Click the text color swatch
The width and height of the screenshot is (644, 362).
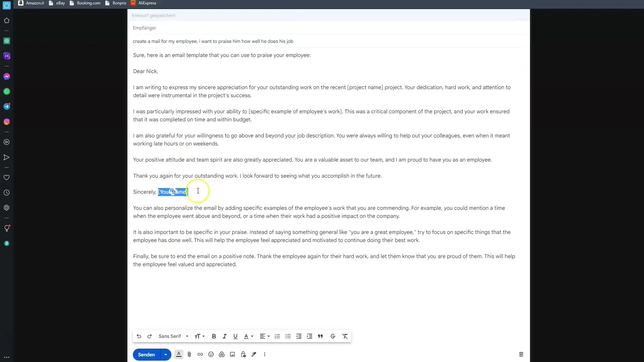click(x=246, y=337)
